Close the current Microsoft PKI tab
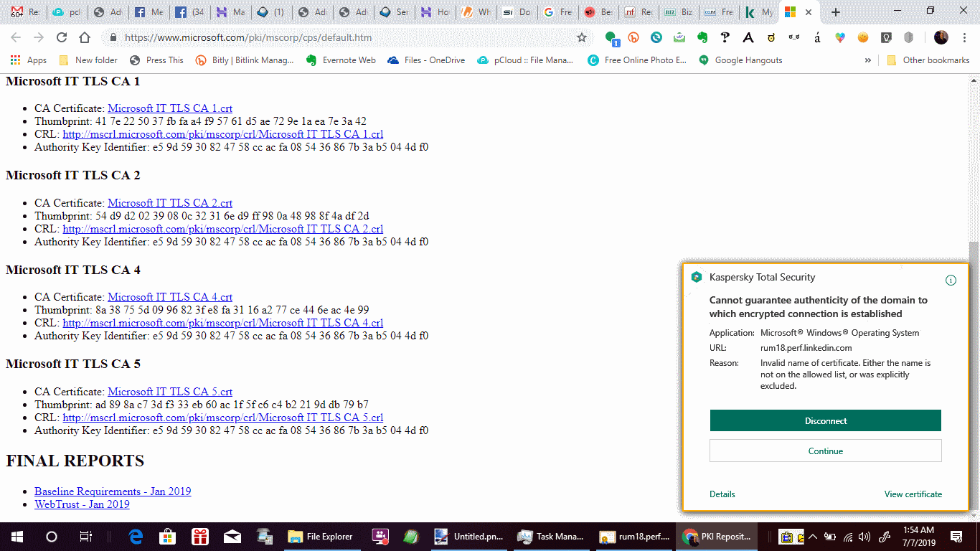This screenshot has height=551, width=980. click(809, 12)
